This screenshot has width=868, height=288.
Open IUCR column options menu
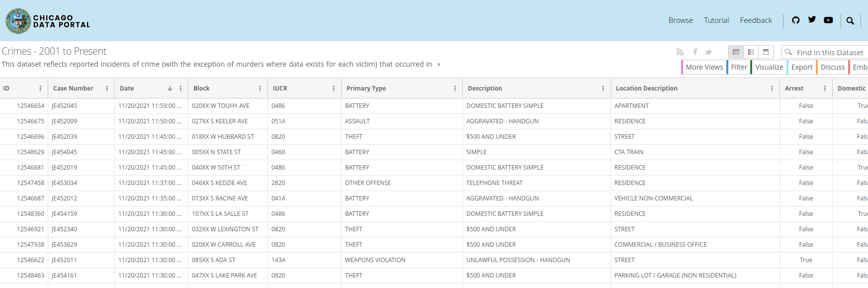[x=334, y=89]
